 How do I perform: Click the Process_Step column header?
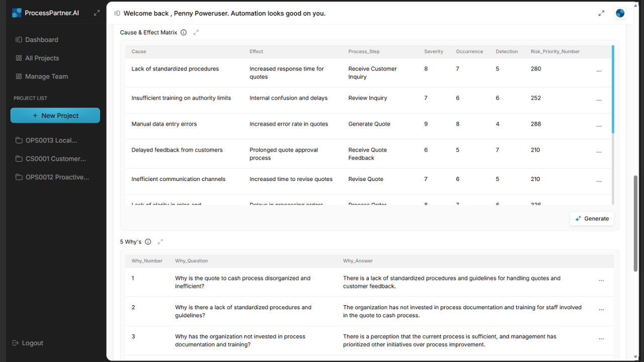pos(364,51)
